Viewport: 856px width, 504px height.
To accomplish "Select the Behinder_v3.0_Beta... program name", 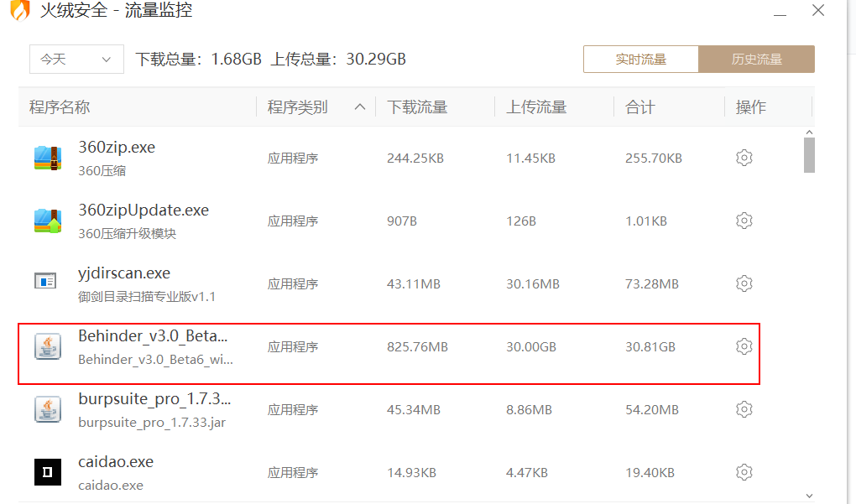I will pos(153,336).
